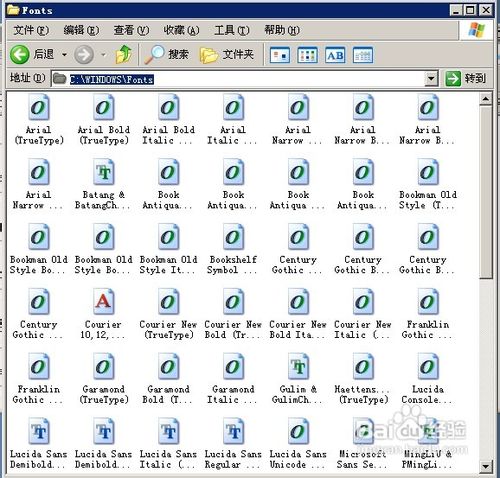Click the scrollbar up arrow
The width and height of the screenshot is (500, 478).
tap(486, 99)
